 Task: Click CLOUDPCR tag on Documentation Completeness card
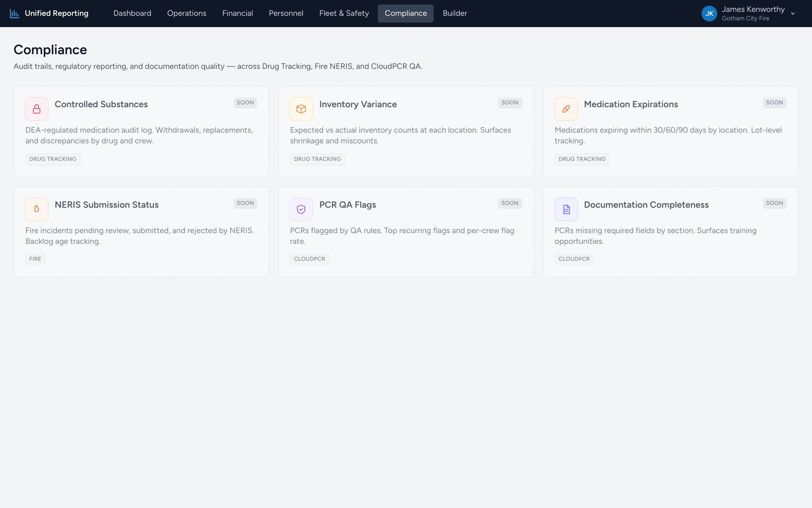tap(574, 259)
